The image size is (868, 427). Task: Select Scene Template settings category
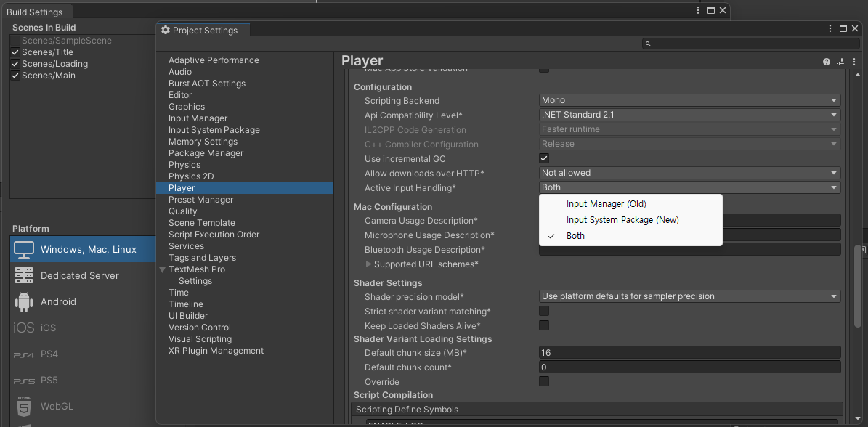click(x=201, y=222)
